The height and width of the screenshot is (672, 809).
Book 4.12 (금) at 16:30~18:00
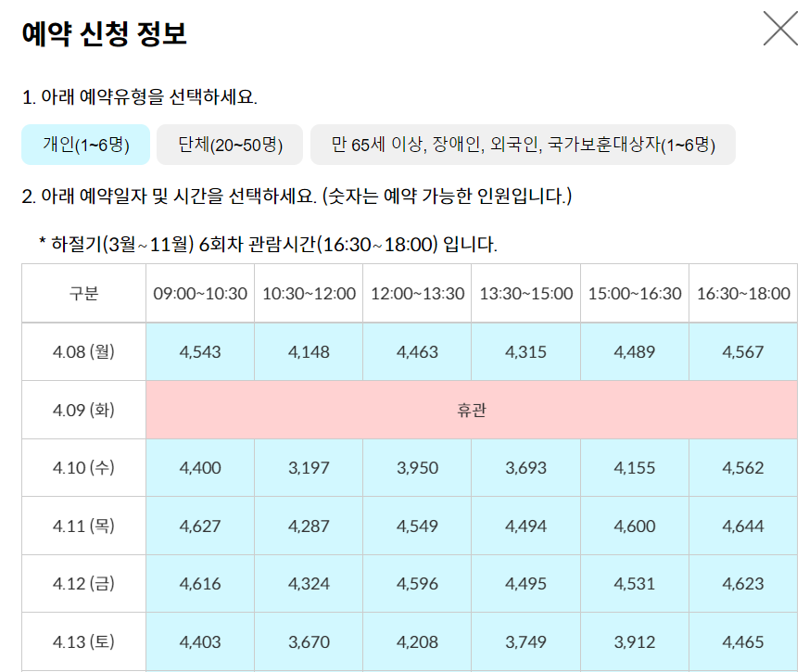[741, 583]
